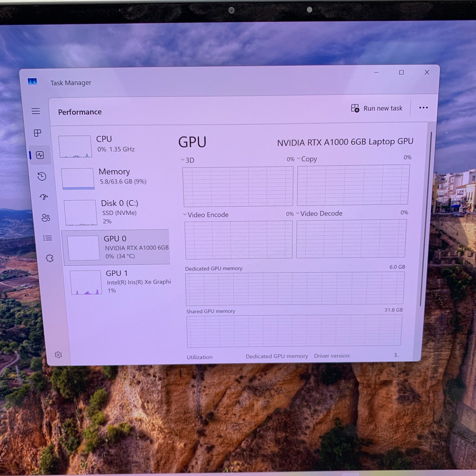Open the hamburger navigation menu
Image resolution: width=476 pixels, height=476 pixels.
point(36,111)
